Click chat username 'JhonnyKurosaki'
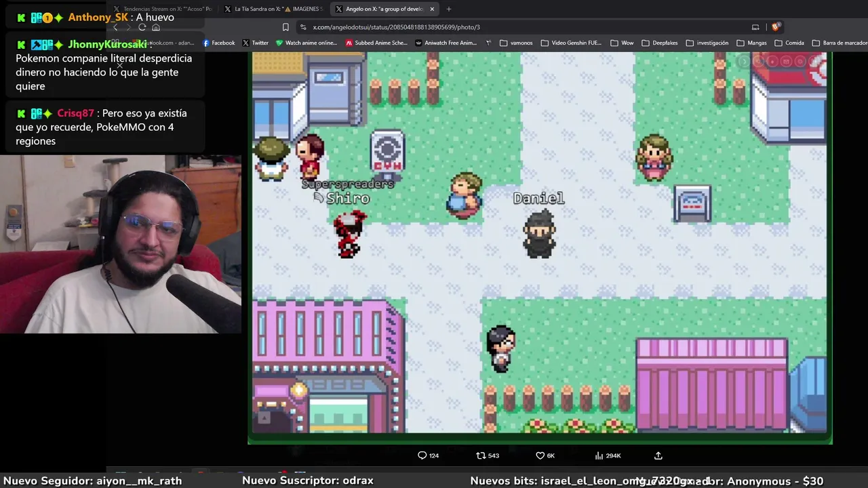This screenshot has height=488, width=868. [108, 44]
